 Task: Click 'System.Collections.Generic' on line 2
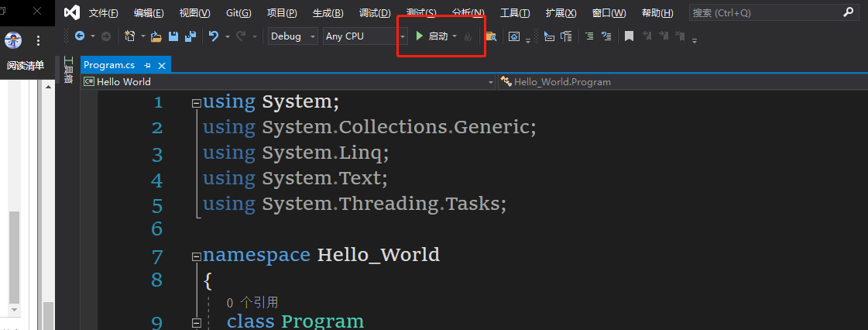(396, 127)
